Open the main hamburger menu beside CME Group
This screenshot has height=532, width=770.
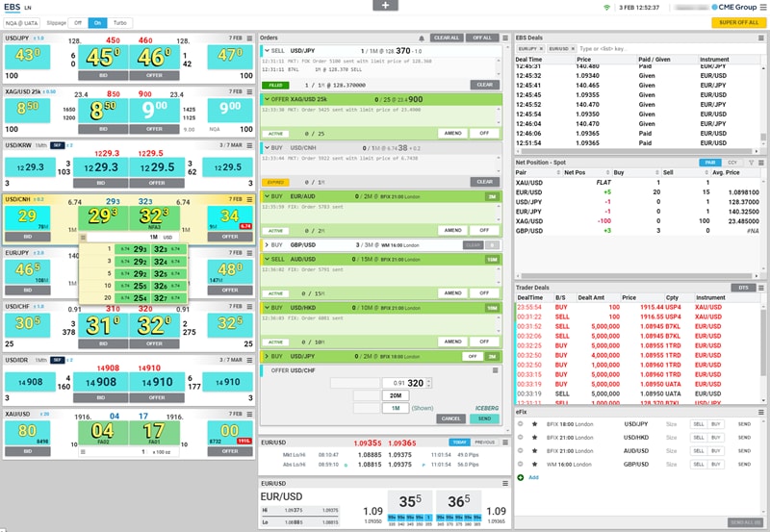tap(762, 7)
